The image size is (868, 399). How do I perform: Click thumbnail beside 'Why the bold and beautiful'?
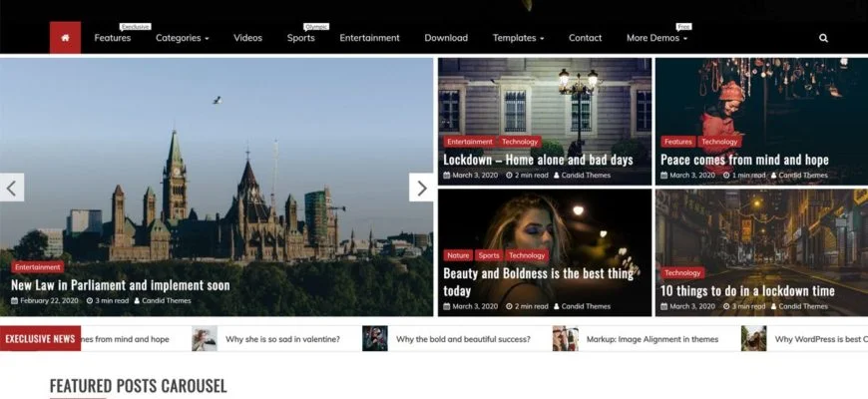[x=375, y=339]
